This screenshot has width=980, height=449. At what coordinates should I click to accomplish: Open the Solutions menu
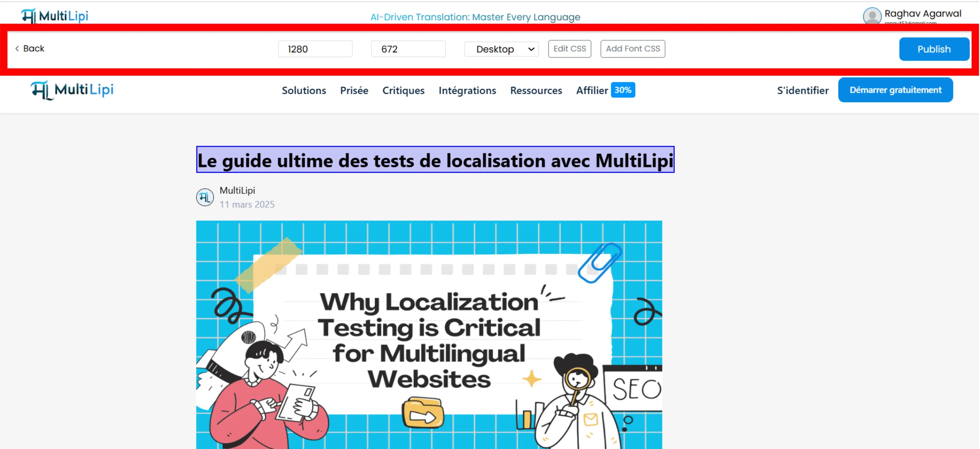click(x=304, y=90)
